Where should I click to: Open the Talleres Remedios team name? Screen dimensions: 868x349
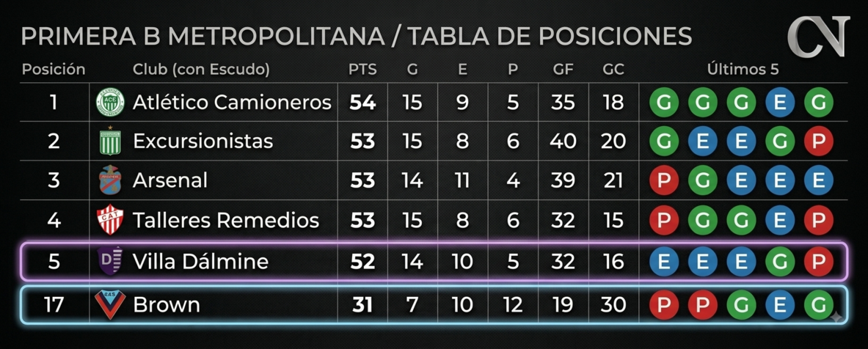coord(226,221)
